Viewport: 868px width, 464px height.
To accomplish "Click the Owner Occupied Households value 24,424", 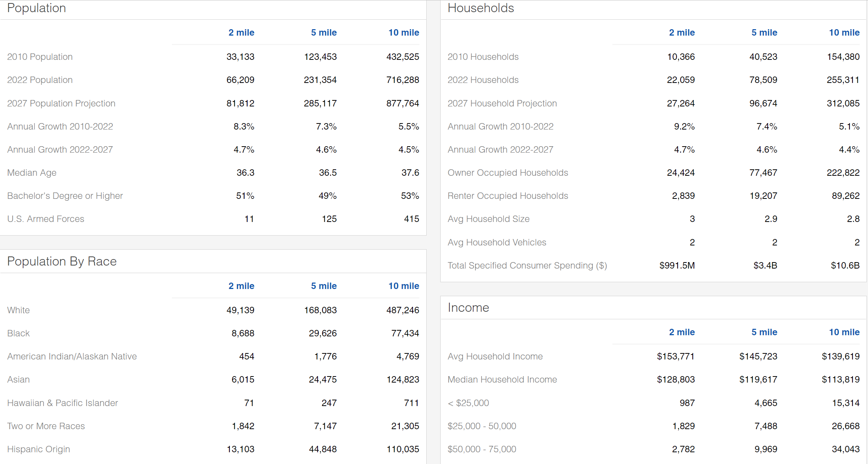I will pyautogui.click(x=681, y=173).
